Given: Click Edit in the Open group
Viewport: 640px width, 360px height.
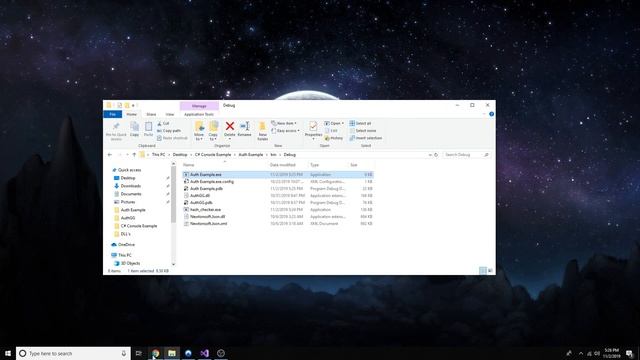Looking at the screenshot, I should click(331, 131).
